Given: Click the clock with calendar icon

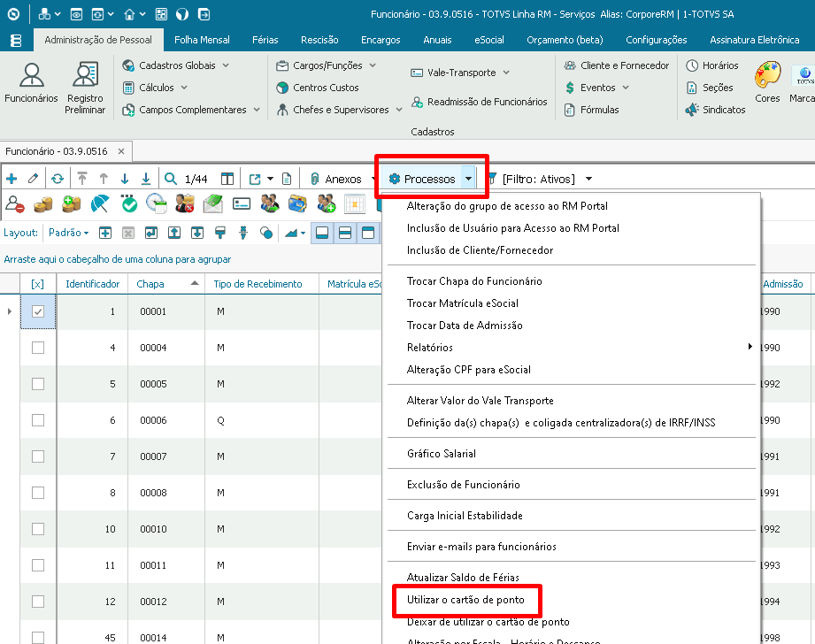Looking at the screenshot, I should pos(157,203).
